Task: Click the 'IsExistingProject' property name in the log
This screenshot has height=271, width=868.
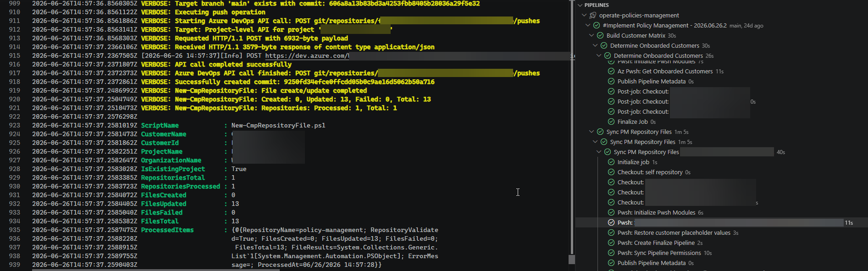Action: point(173,169)
